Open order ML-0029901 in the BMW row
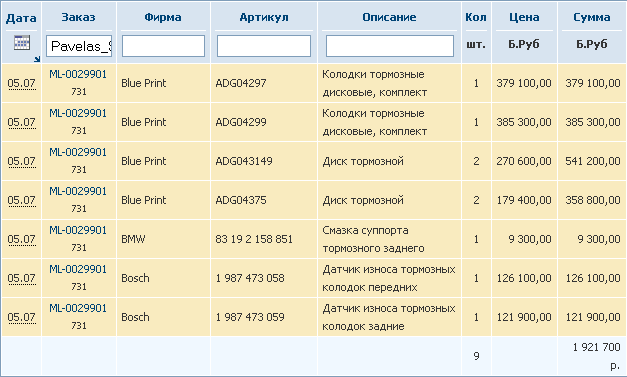Viewport: 627px width, 377px height. pyautogui.click(x=78, y=230)
